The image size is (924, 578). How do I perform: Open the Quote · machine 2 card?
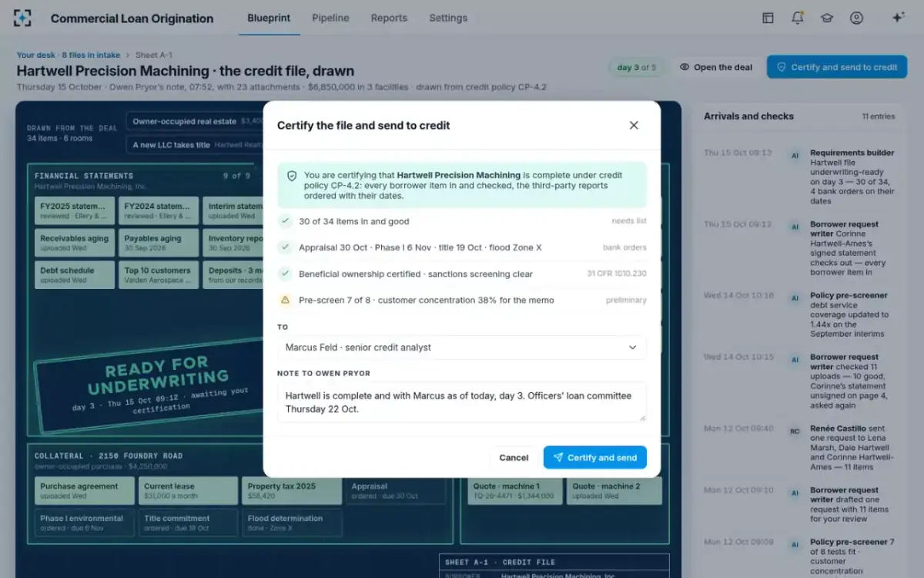[614, 491]
